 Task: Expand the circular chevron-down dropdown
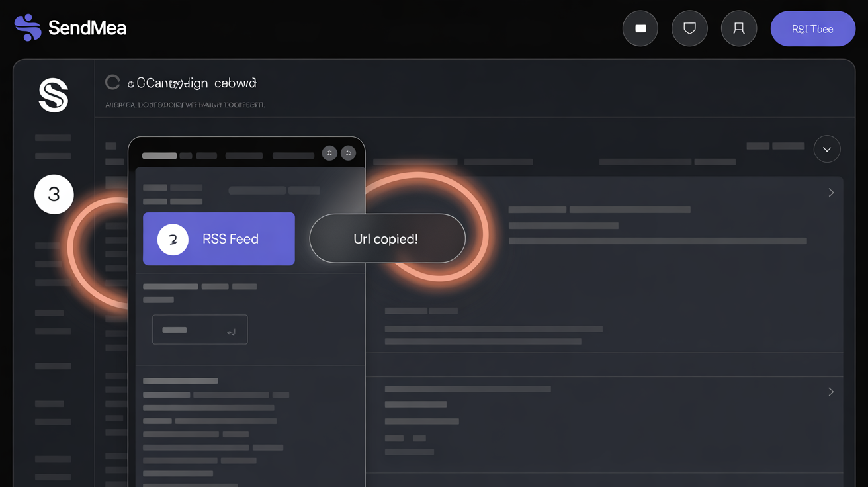click(x=826, y=149)
